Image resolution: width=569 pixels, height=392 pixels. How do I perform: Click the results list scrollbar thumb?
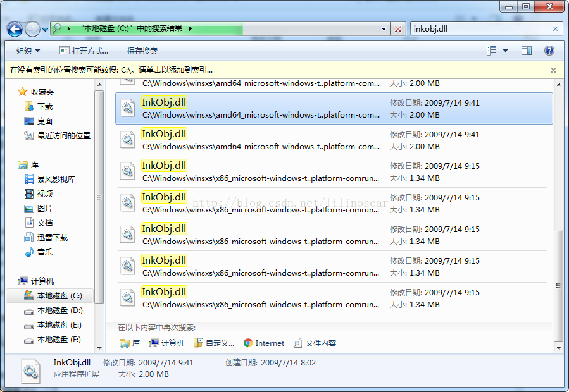click(559, 286)
